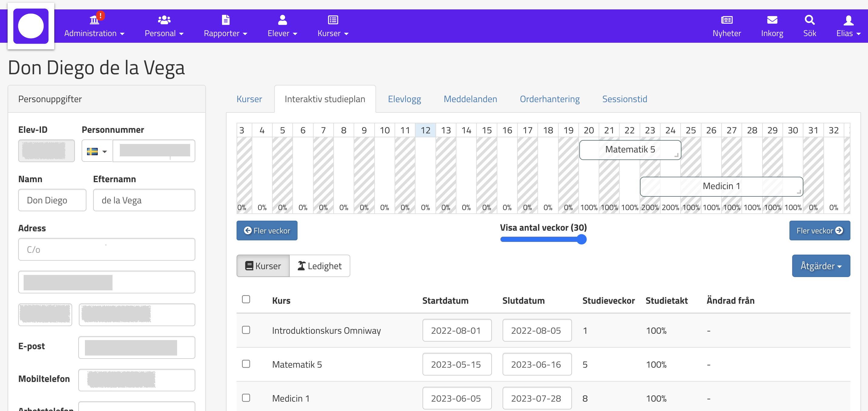This screenshot has width=868, height=411.
Task: Click the round logo in the top left
Action: point(31,26)
